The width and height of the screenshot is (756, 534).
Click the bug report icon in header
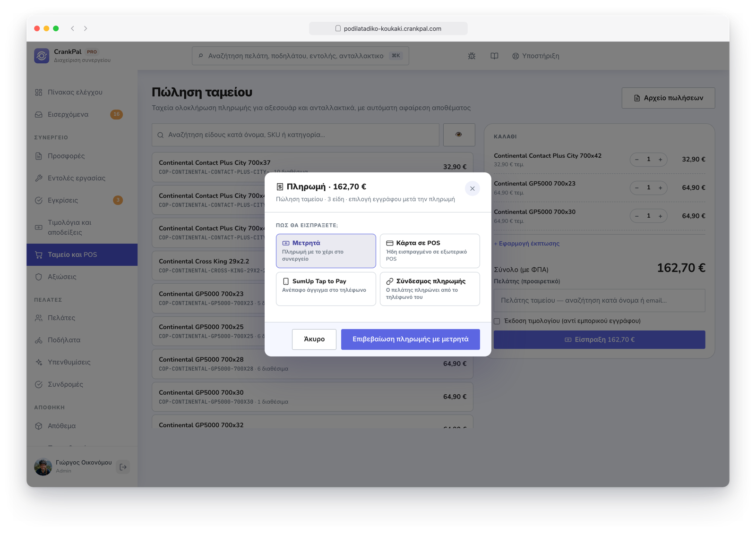click(x=472, y=56)
